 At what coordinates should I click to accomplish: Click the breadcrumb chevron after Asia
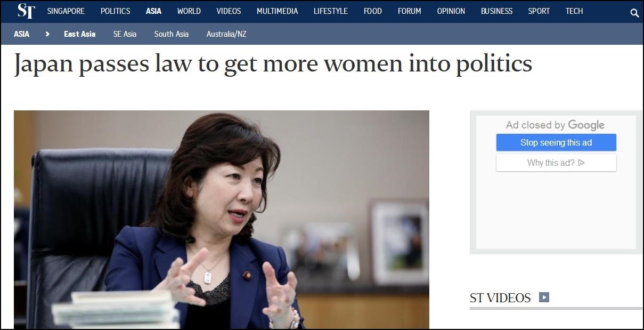click(47, 34)
